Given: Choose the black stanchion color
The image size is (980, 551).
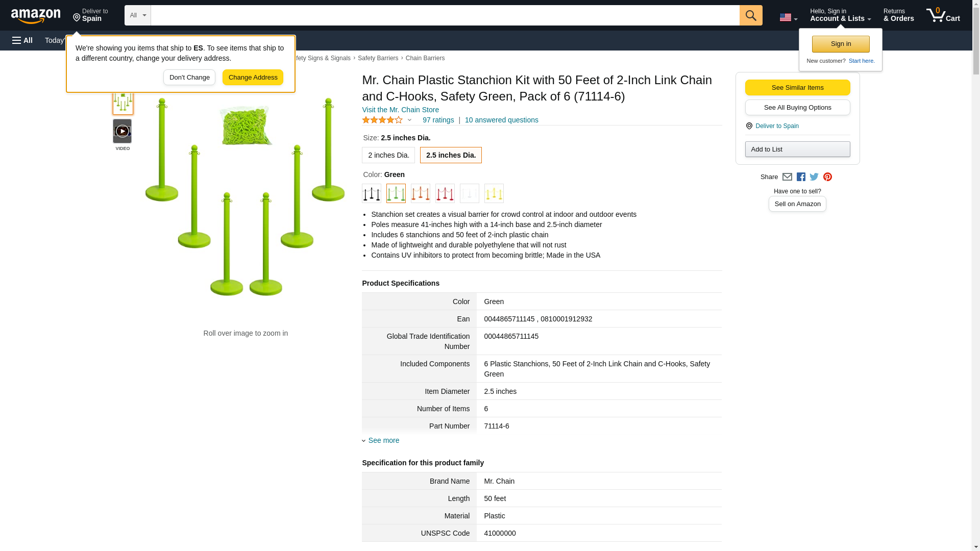Looking at the screenshot, I should [x=371, y=193].
